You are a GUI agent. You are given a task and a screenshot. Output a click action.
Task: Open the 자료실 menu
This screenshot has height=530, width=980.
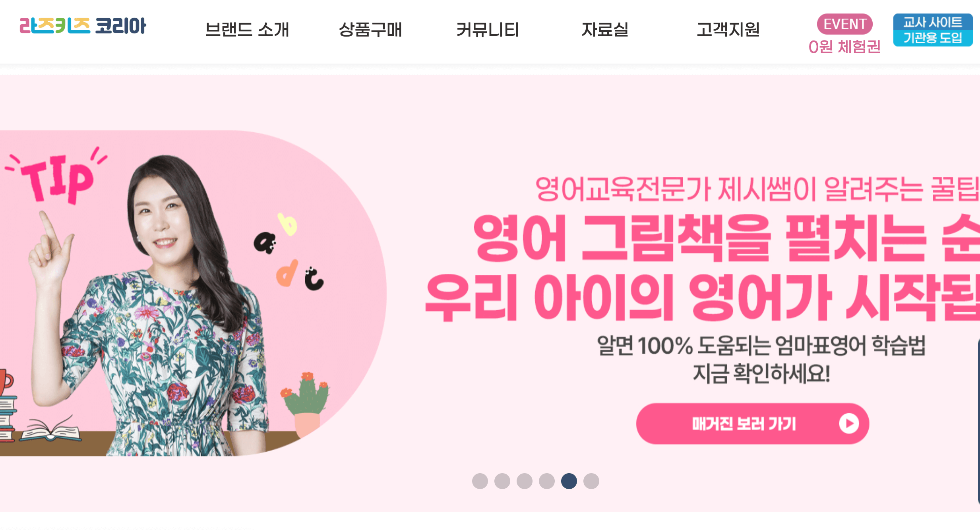605,29
